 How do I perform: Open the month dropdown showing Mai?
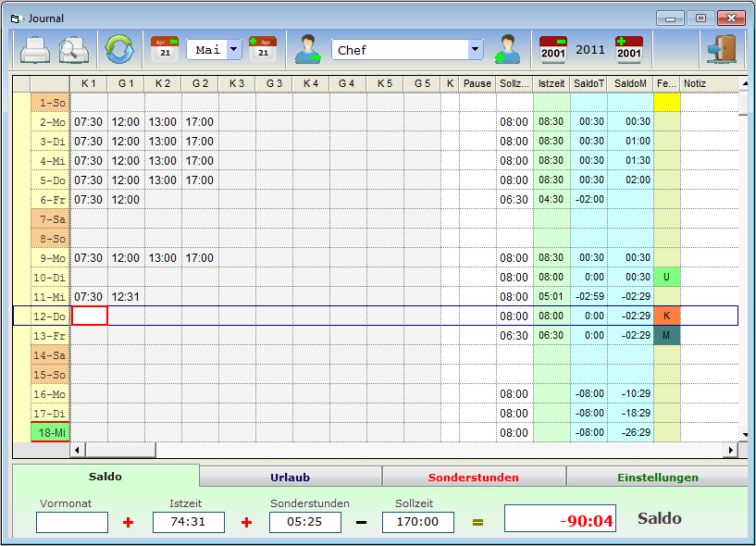point(234,49)
